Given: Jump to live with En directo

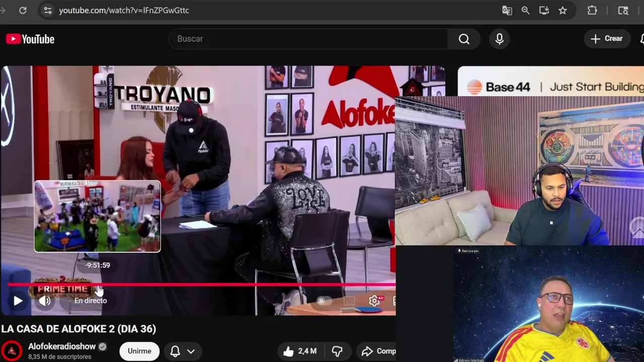Looking at the screenshot, I should (91, 301).
